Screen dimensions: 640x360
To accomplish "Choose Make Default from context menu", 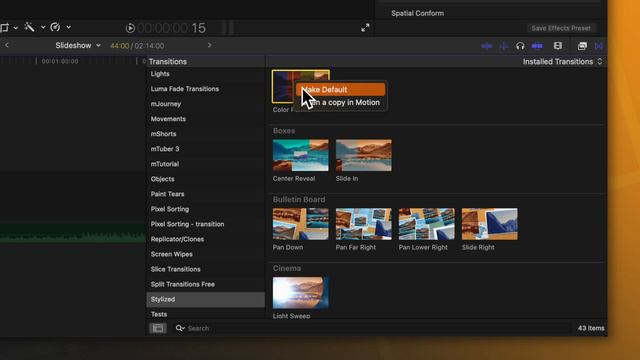I will pos(340,89).
